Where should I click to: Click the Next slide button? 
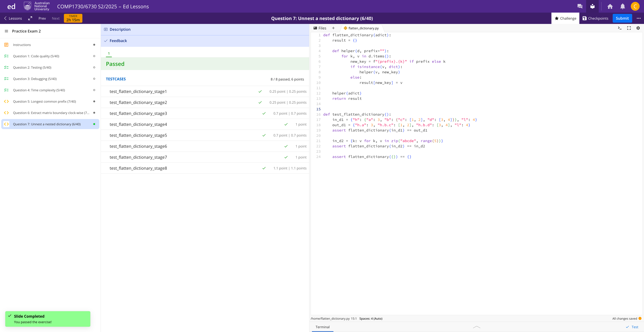tap(56, 18)
